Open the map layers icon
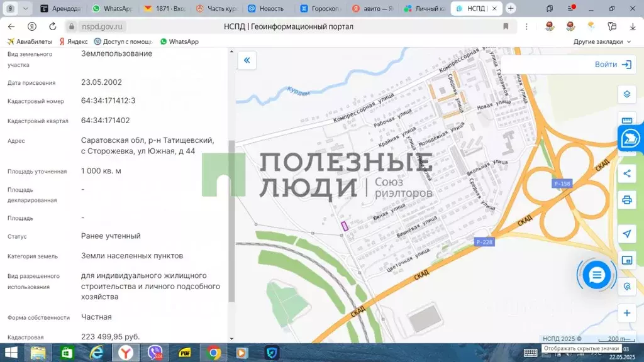The image size is (644, 362). point(627,94)
